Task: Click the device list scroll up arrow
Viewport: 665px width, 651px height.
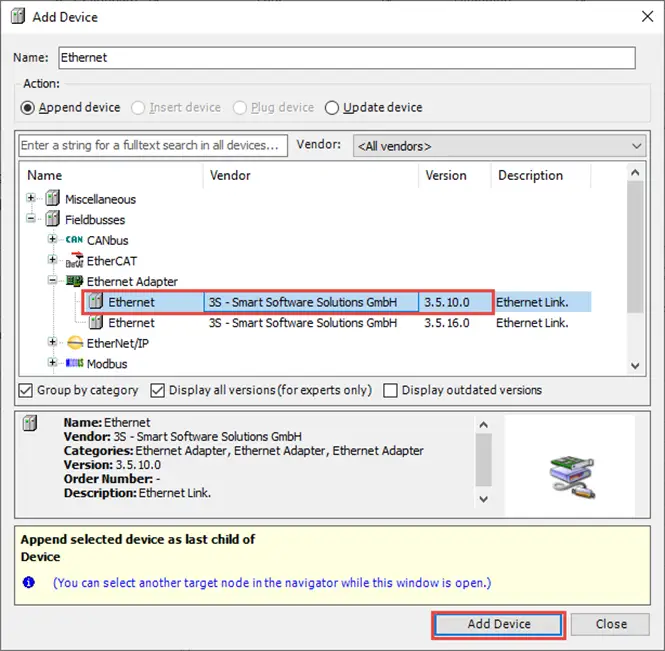Action: coord(635,173)
